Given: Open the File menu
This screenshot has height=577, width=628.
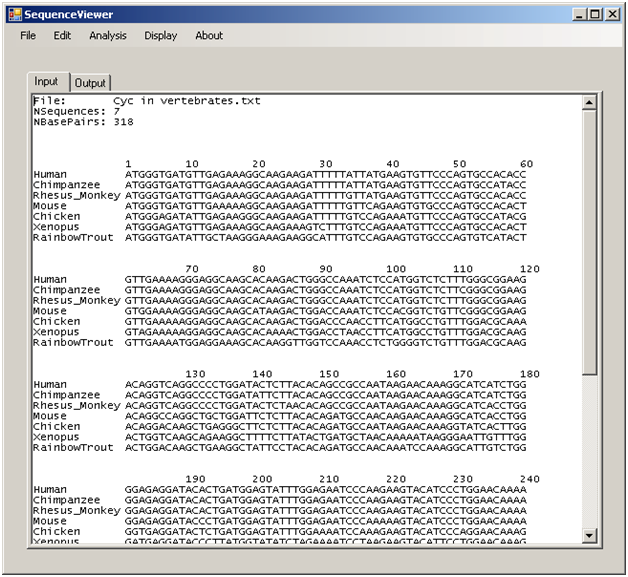Looking at the screenshot, I should coord(28,36).
